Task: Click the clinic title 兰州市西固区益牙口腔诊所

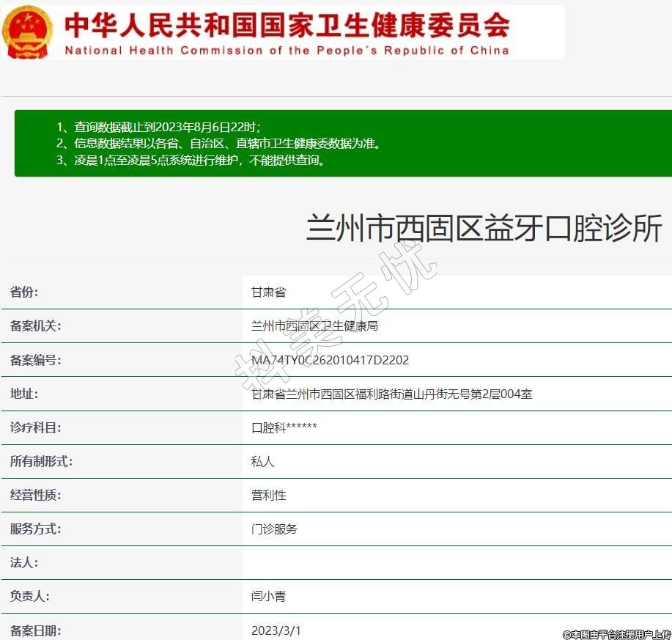Action: point(484,229)
